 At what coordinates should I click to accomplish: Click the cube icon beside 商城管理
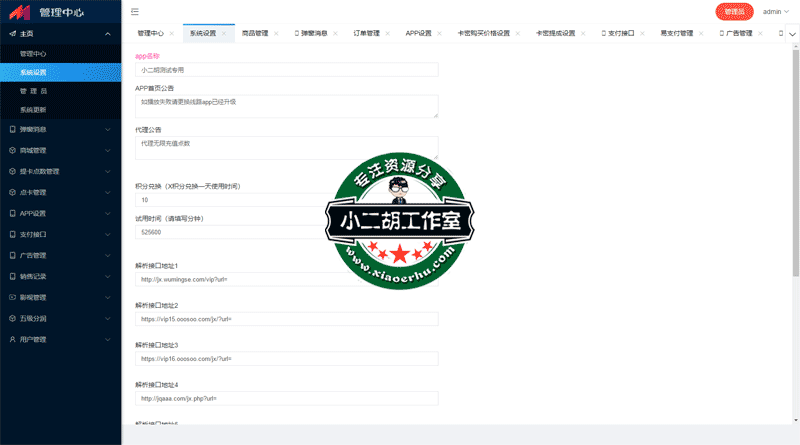[13, 151]
